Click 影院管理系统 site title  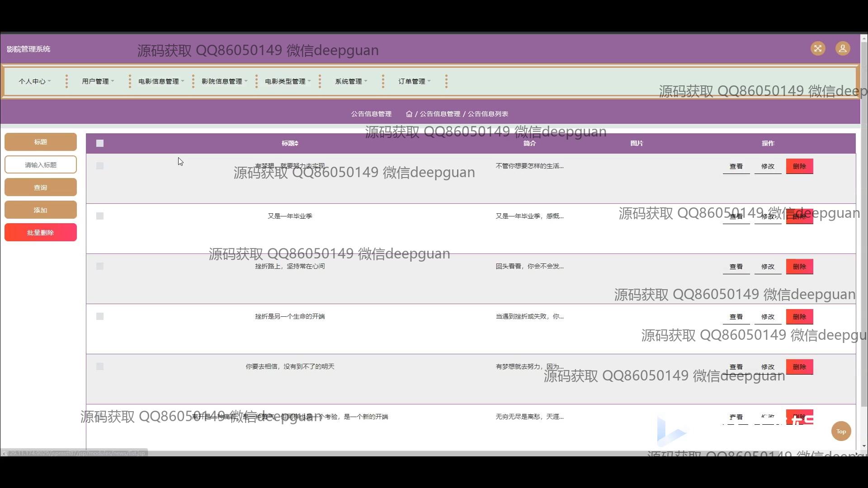(28, 49)
